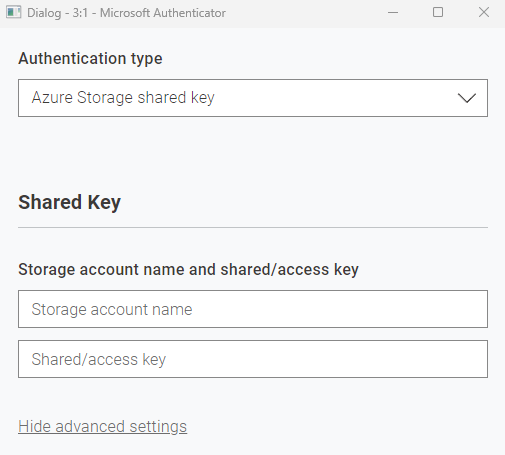This screenshot has height=455, width=505.
Task: Minimize the Microsoft Authenticator dialog window
Action: pyautogui.click(x=393, y=13)
